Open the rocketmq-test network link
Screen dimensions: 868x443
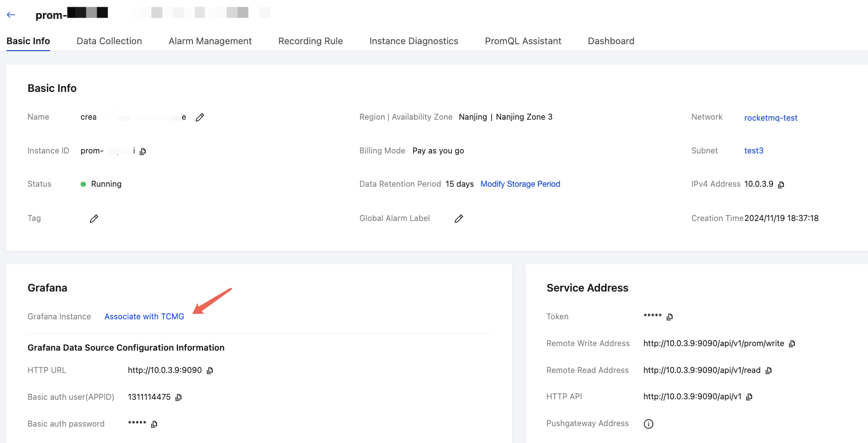pyautogui.click(x=771, y=118)
